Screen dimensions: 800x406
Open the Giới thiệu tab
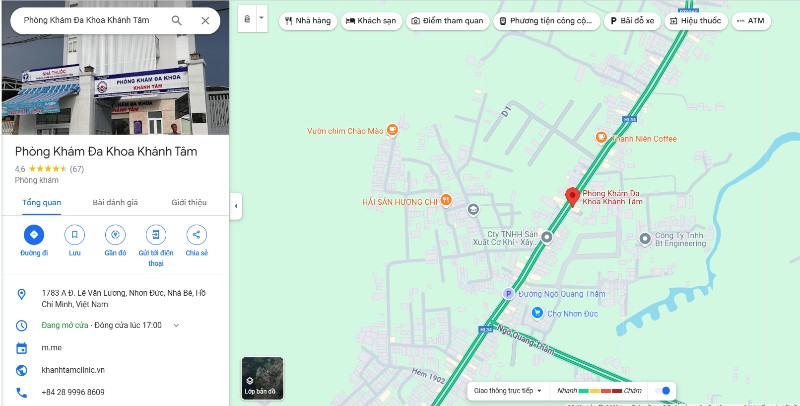tap(189, 202)
